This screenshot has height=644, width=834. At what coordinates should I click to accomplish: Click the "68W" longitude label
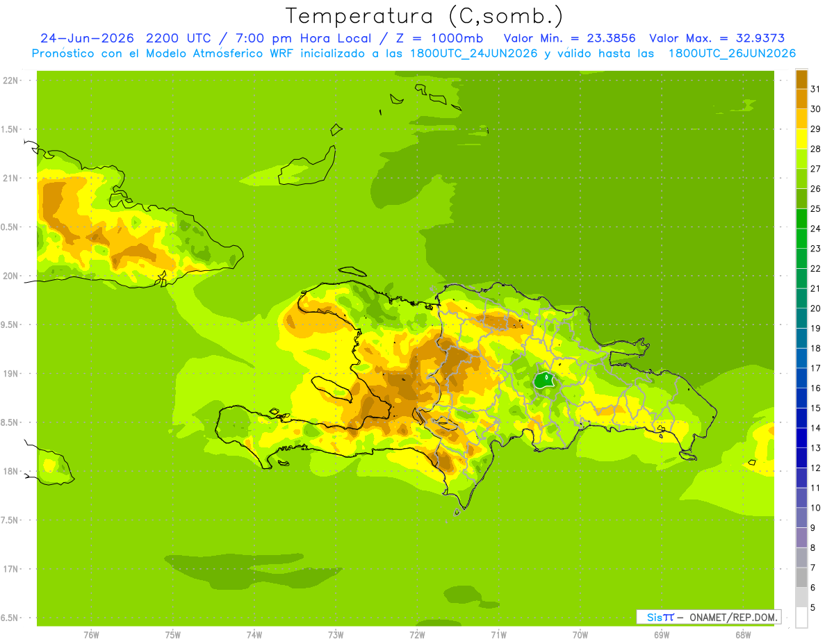(x=743, y=635)
